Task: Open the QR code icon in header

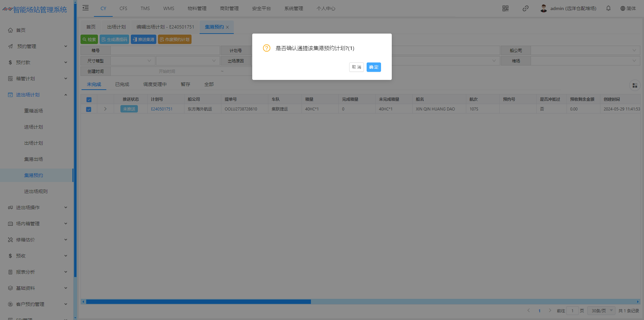Action: coord(505,8)
